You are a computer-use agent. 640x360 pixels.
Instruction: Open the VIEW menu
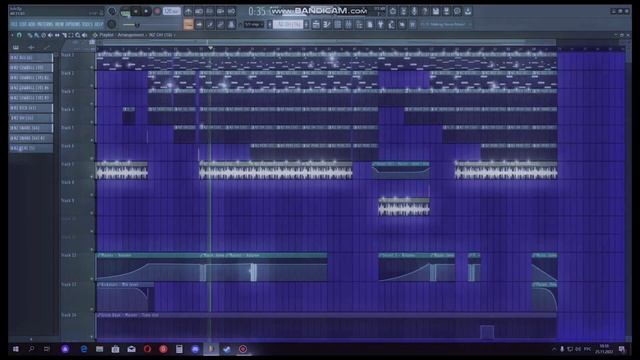click(x=59, y=24)
